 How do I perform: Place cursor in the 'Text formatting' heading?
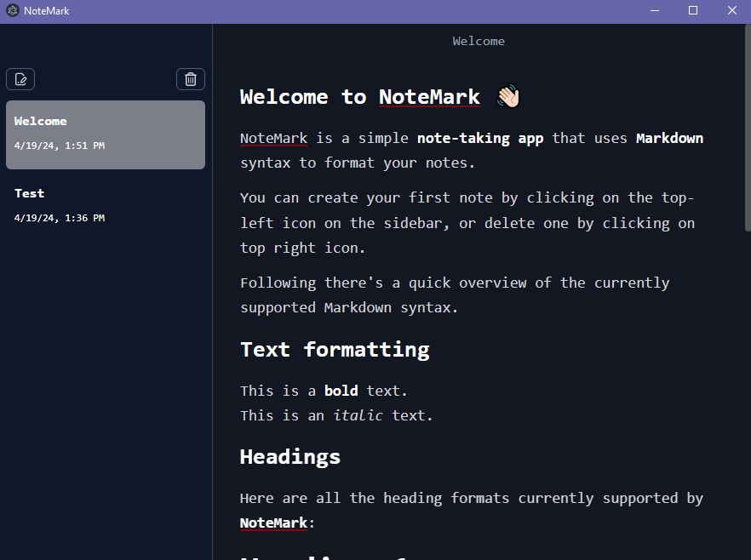click(335, 350)
